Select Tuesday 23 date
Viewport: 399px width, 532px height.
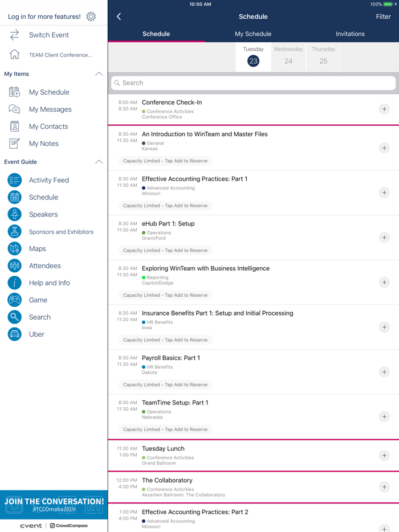[x=253, y=56]
